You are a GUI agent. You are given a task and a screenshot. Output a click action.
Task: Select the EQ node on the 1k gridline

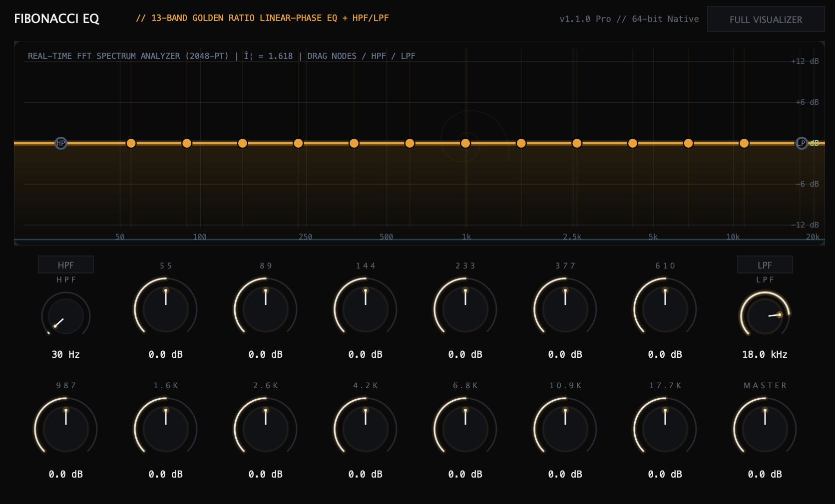(465, 143)
